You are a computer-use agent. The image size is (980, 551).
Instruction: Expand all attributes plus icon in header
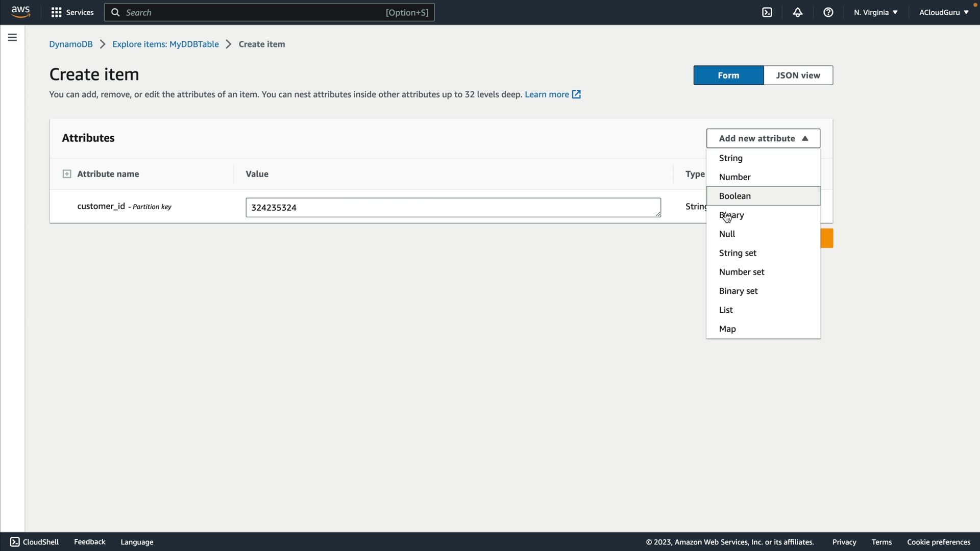click(x=67, y=174)
